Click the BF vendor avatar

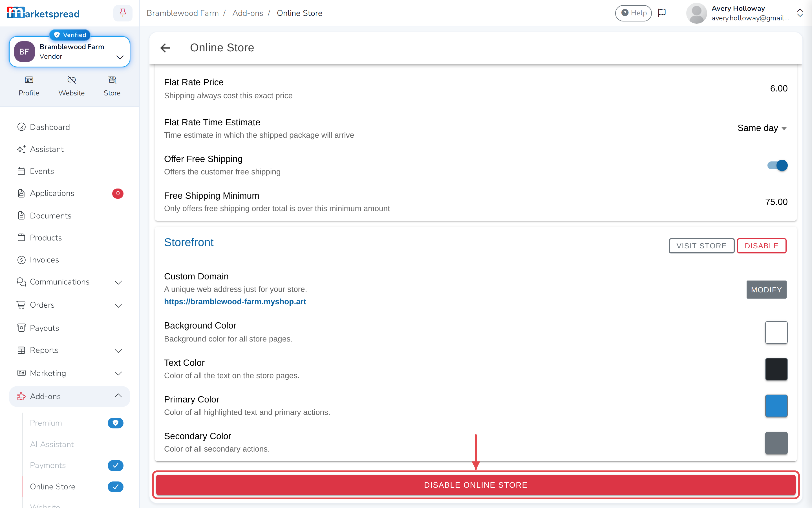click(x=24, y=51)
